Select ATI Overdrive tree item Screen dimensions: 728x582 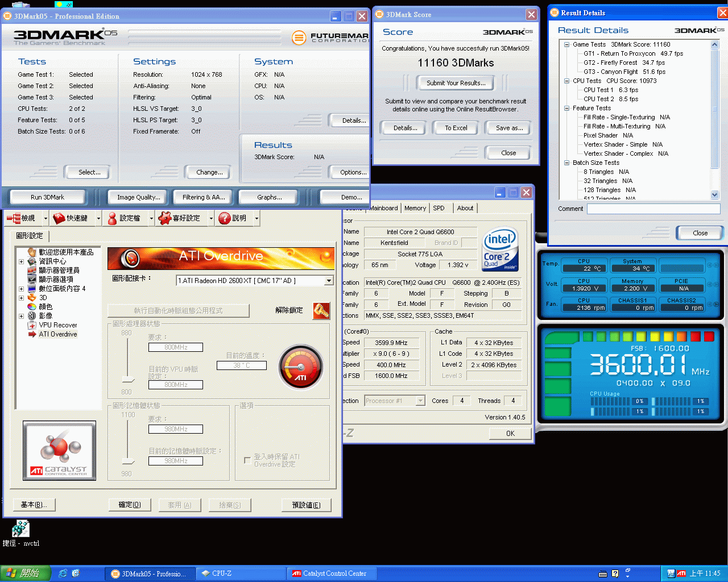58,334
